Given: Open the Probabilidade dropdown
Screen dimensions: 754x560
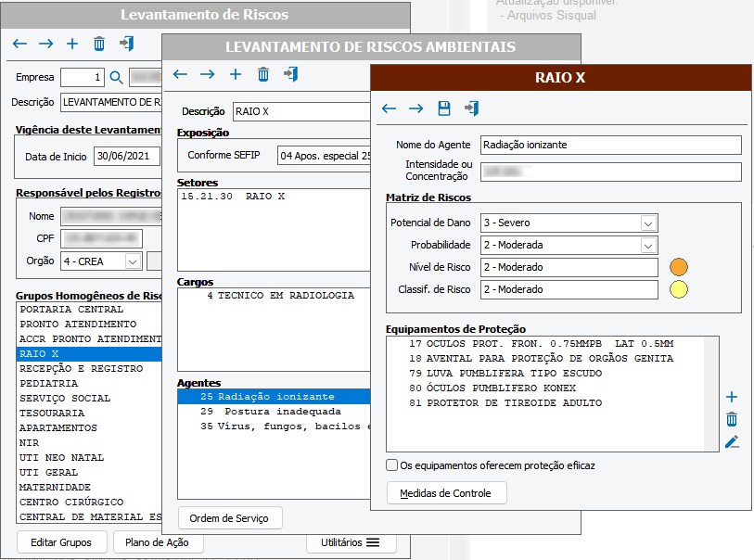Looking at the screenshot, I should (x=647, y=246).
